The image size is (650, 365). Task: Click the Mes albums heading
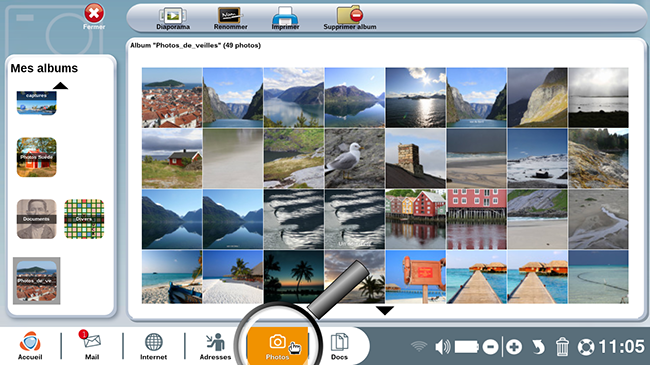coord(44,68)
